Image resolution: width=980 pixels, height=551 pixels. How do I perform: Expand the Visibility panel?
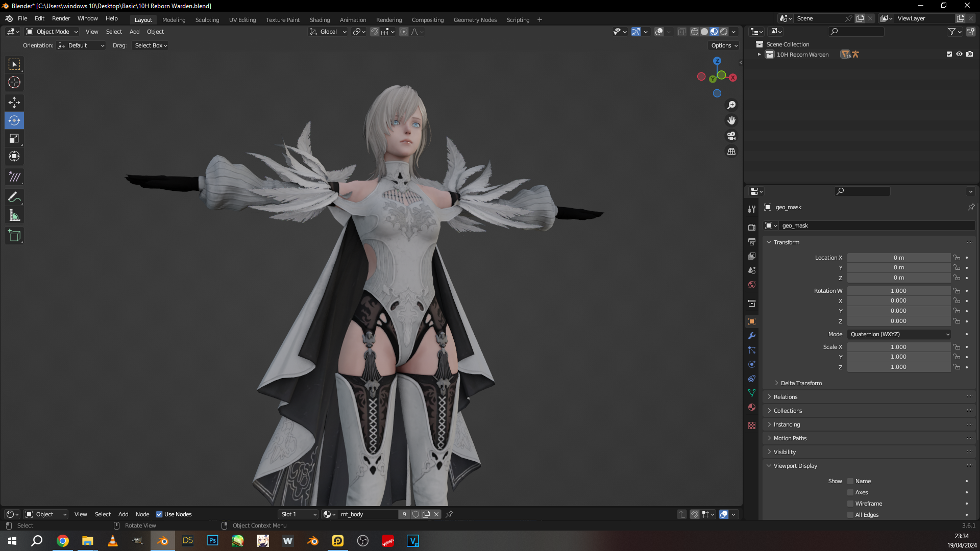point(784,452)
